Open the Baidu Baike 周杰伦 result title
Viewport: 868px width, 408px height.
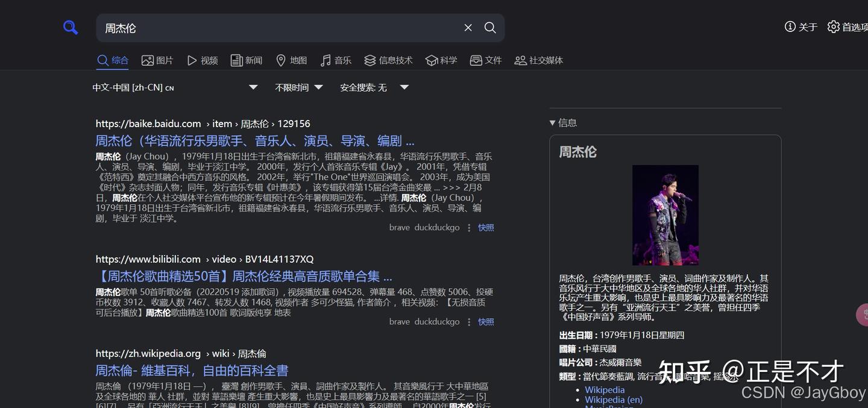coord(255,140)
